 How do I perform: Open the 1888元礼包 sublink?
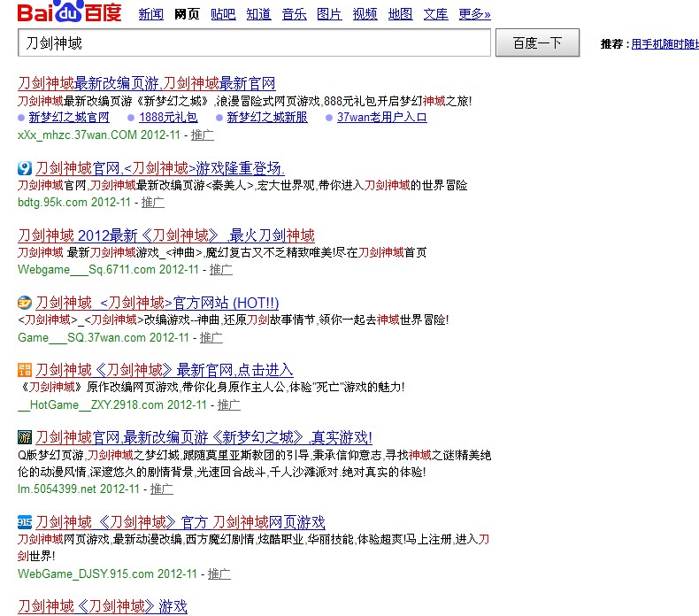[168, 118]
